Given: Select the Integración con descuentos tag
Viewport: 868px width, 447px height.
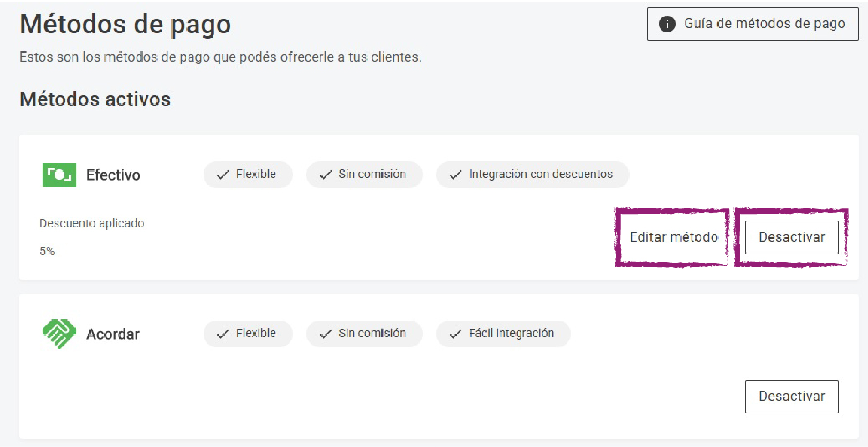Looking at the screenshot, I should pos(533,174).
